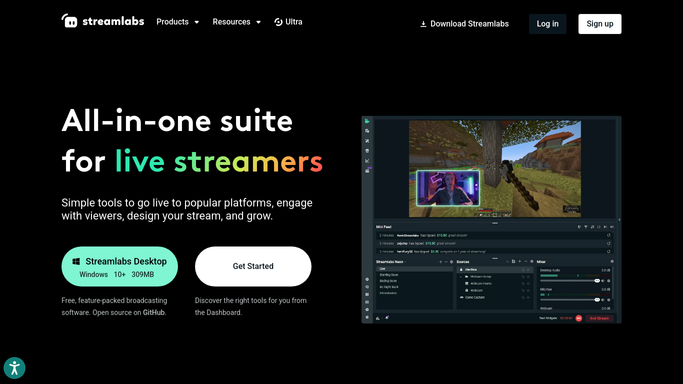The width and height of the screenshot is (683, 384).
Task: Collapse the Webcam Group folder arrow
Action: [461, 277]
